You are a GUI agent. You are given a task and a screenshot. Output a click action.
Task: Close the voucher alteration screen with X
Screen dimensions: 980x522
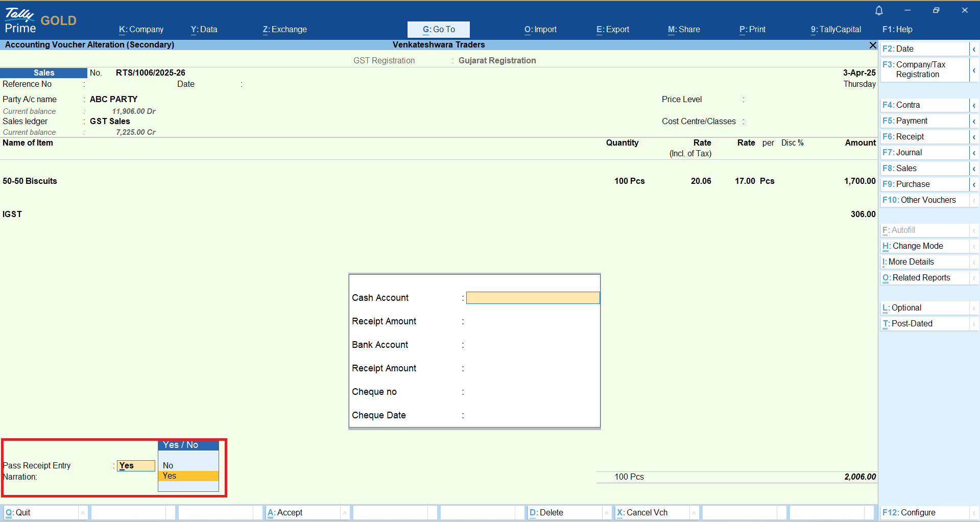click(x=873, y=45)
